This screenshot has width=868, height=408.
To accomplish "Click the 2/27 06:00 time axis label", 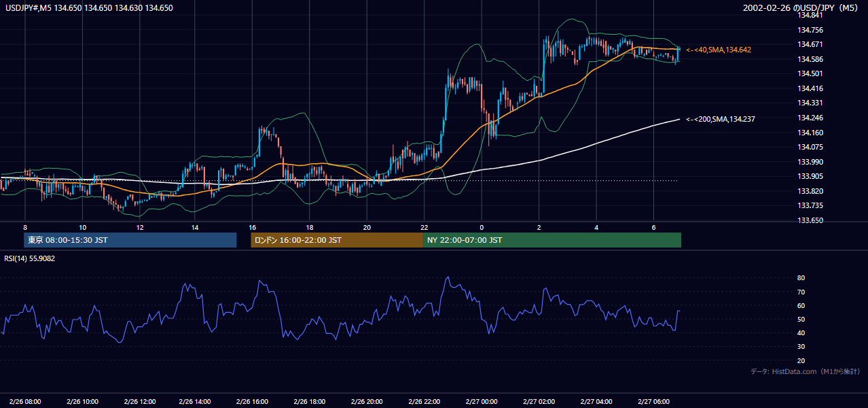I will coord(653,401).
